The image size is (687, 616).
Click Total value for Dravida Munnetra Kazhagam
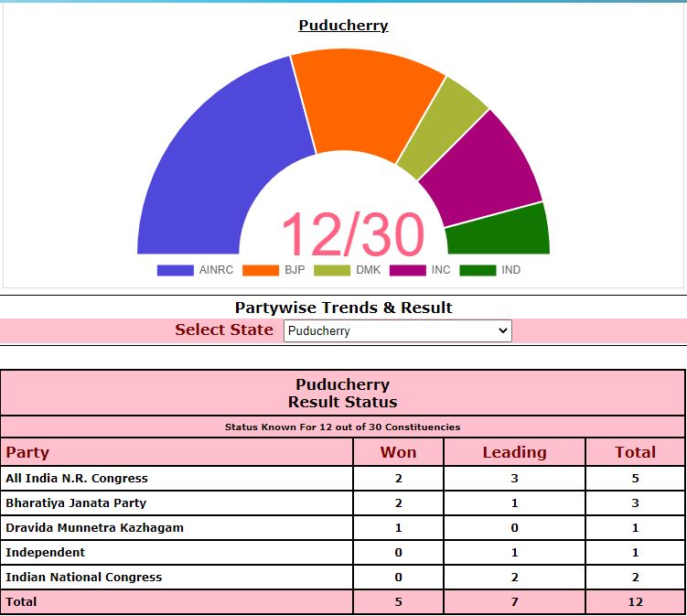click(x=635, y=528)
